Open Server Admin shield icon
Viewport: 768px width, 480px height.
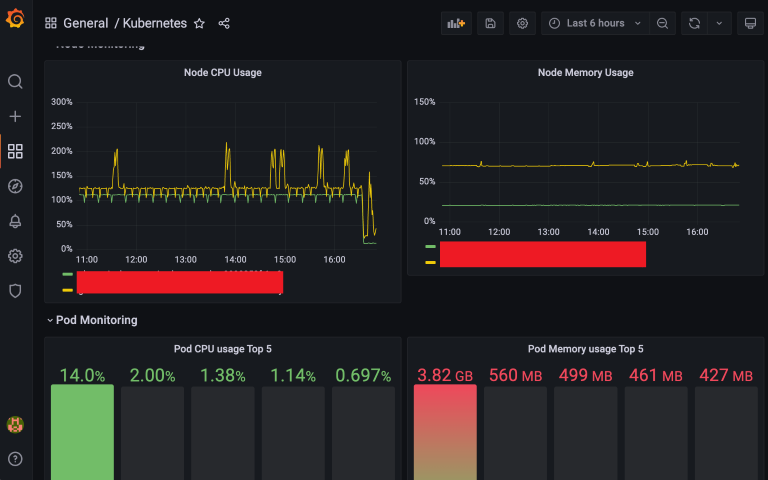click(x=15, y=291)
